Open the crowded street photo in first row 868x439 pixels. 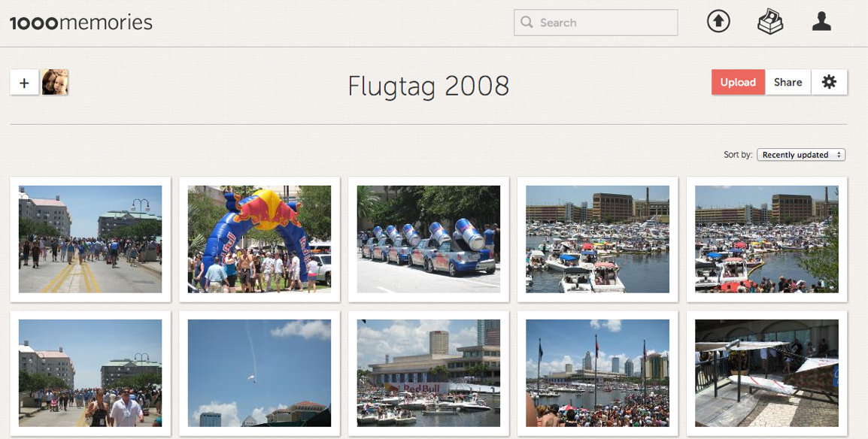pos(90,239)
